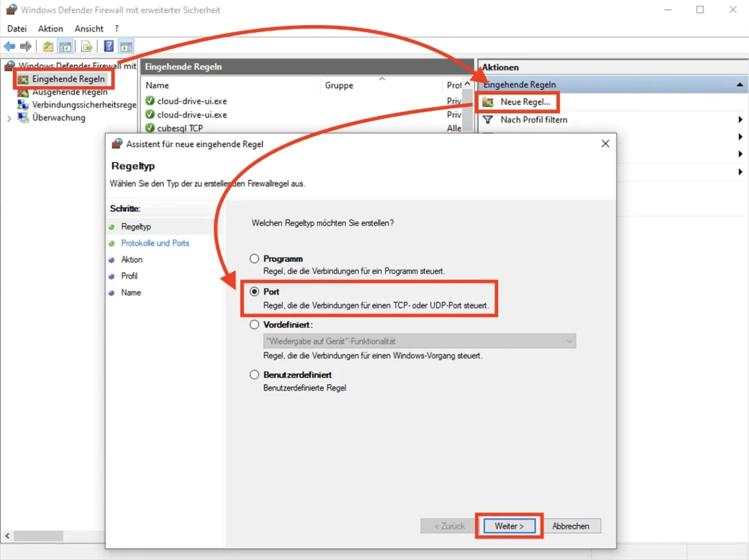
Task: Go to the Regeltyp wizard step
Action: point(136,226)
